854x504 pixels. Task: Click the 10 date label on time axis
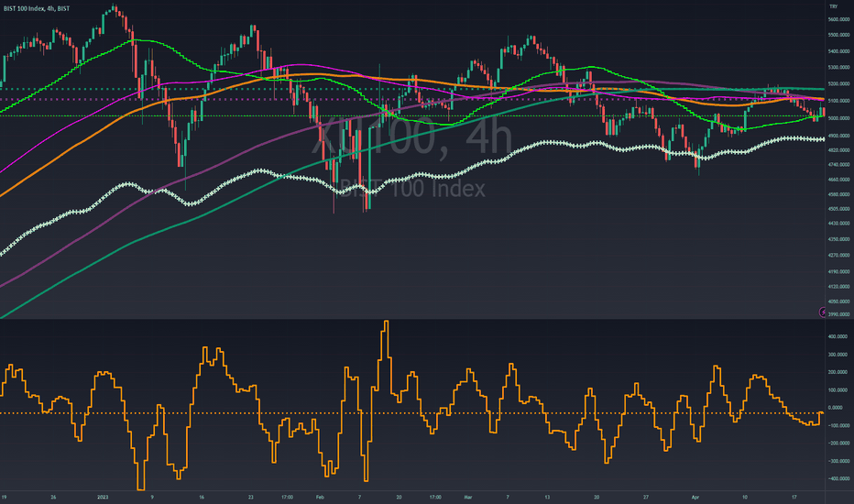click(x=745, y=497)
